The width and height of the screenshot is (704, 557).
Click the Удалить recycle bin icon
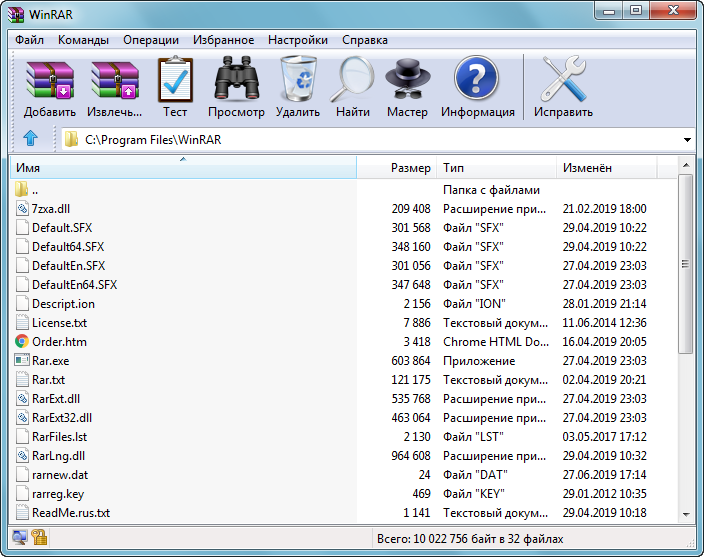(298, 78)
